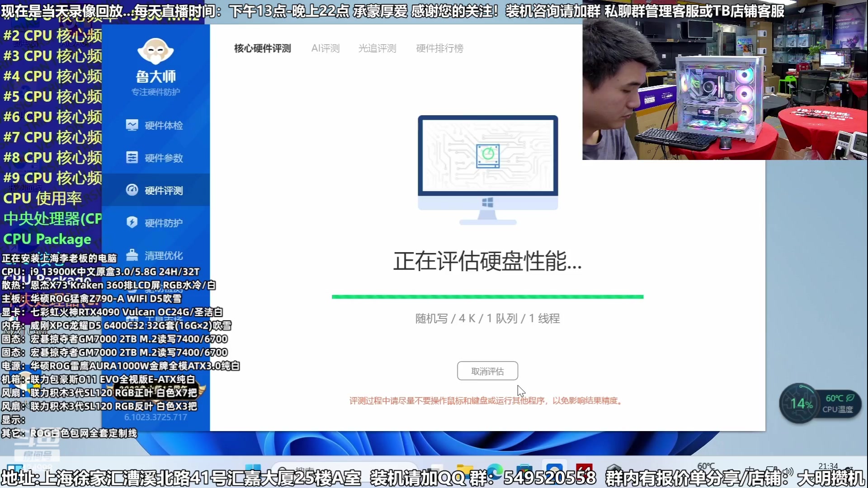Viewport: 868px width, 488px height.
Task: Click the 鲁大师 mascot logo
Action: point(156,51)
